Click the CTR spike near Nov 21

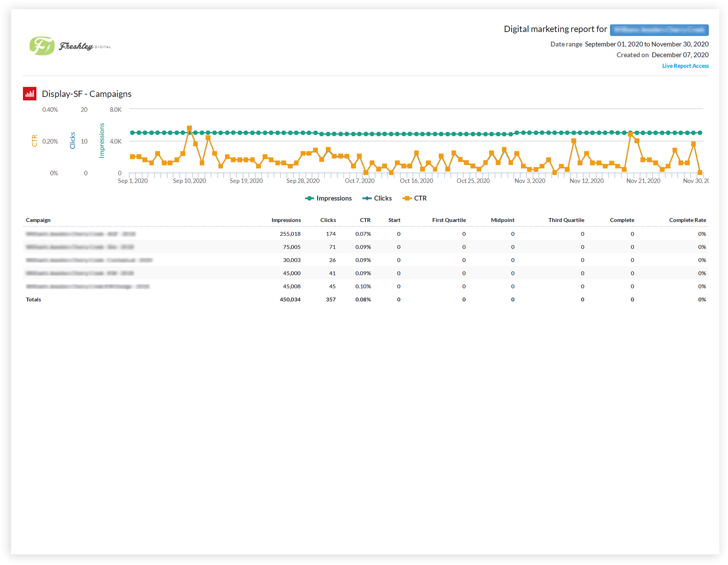pos(631,134)
